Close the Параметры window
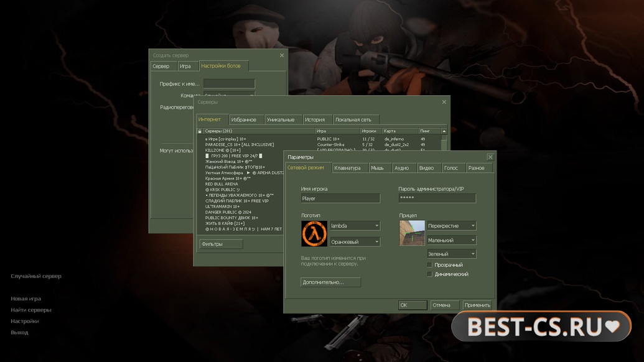This screenshot has width=644, height=362. [x=490, y=157]
